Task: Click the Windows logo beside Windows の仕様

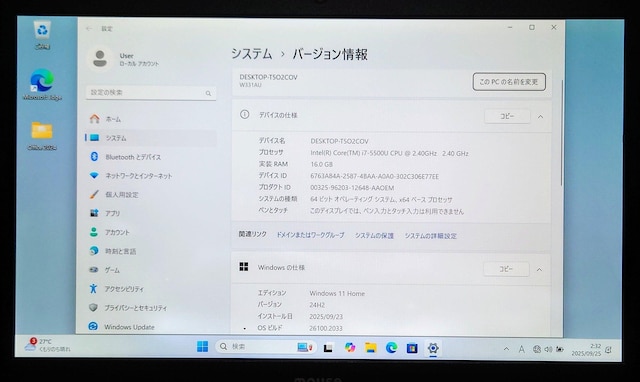Action: click(244, 267)
